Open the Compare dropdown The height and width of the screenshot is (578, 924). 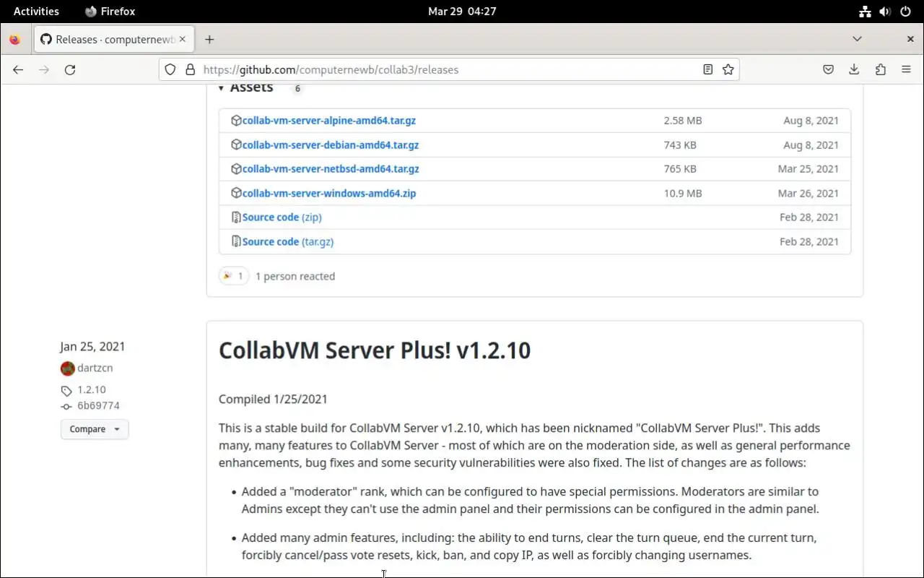[x=95, y=429]
